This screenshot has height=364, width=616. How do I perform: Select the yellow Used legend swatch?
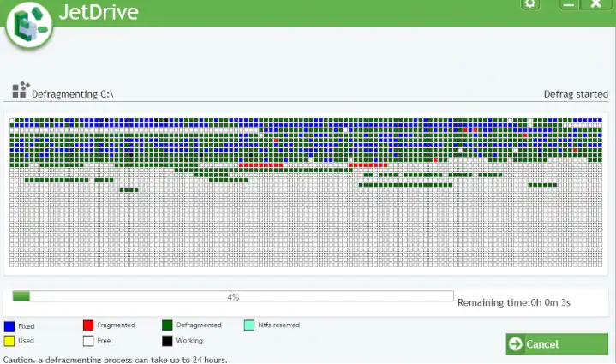(9, 341)
